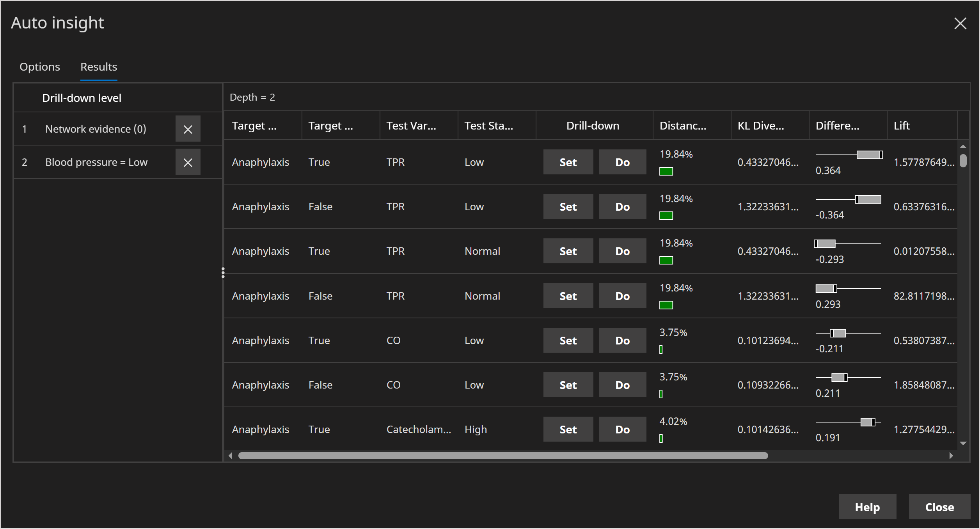This screenshot has width=980, height=529.
Task: Click panel splitter handle dots
Action: [223, 273]
